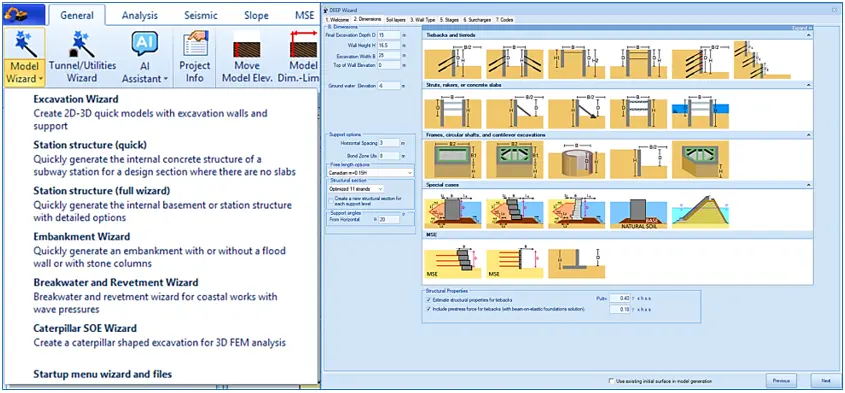Open the MSE ribbon tab
The height and width of the screenshot is (393, 845).
pyautogui.click(x=304, y=15)
